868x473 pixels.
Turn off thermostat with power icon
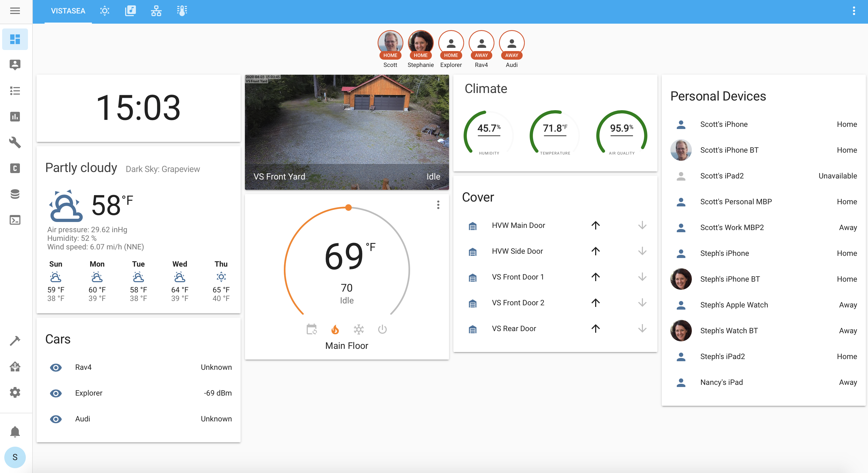pyautogui.click(x=382, y=329)
